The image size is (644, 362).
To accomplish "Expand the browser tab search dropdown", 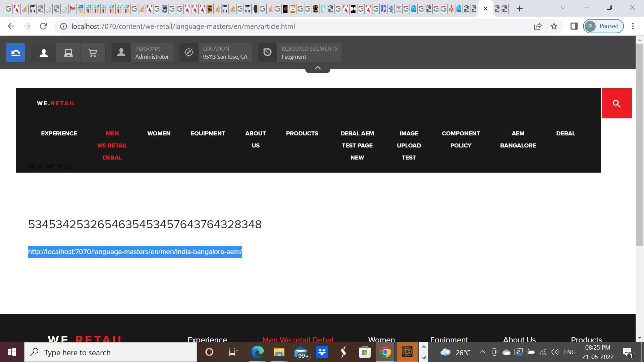I will click(563, 7).
